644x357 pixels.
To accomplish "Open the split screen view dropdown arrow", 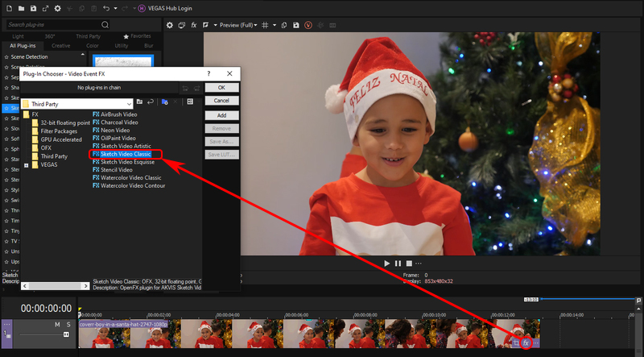I will click(x=215, y=25).
